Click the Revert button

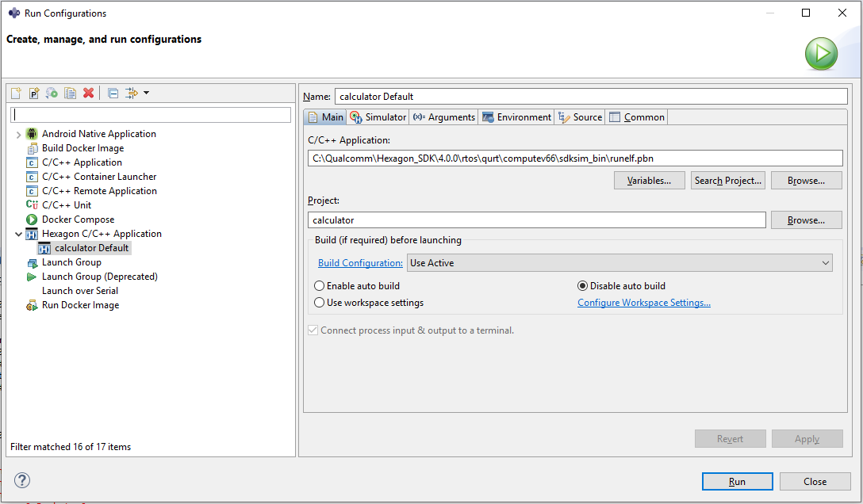pyautogui.click(x=731, y=438)
